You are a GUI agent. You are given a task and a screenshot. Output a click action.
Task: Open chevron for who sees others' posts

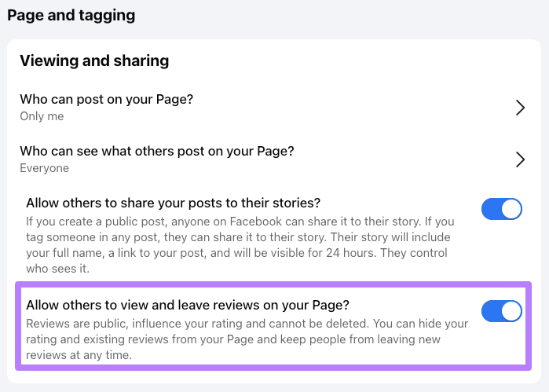[x=520, y=159]
